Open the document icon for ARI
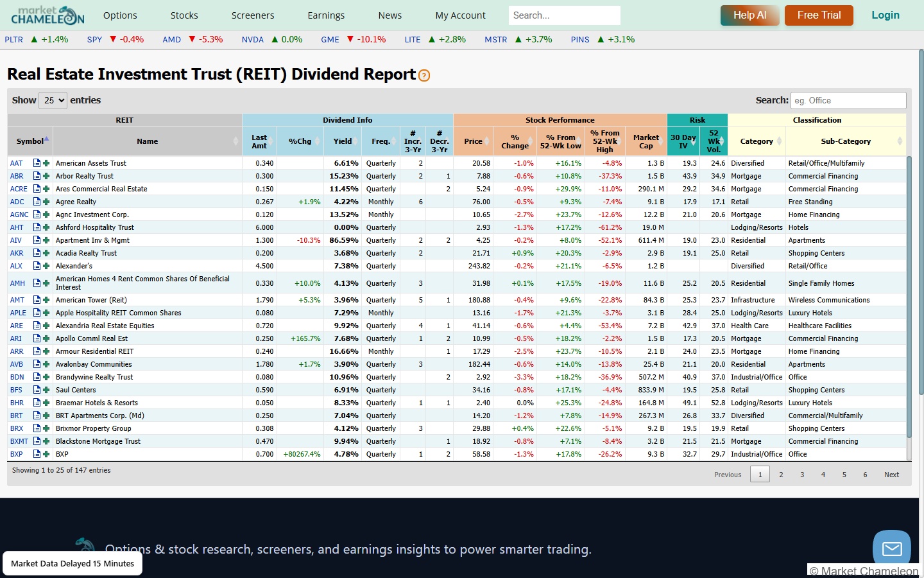Viewport: 924px width, 578px height. [37, 338]
